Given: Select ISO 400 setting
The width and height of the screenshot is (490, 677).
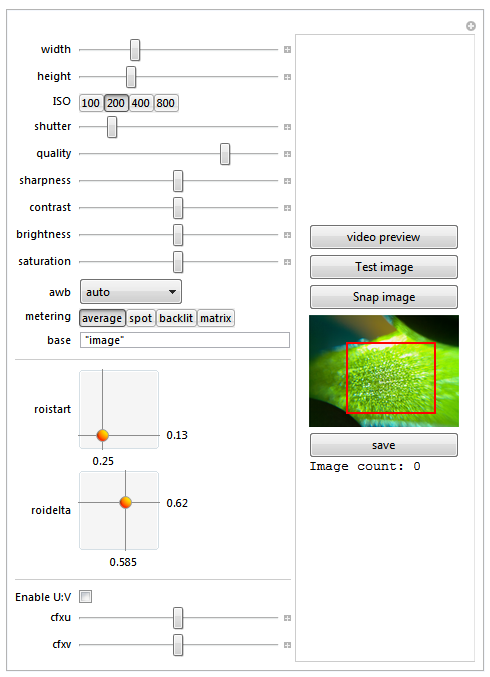Looking at the screenshot, I should pyautogui.click(x=141, y=103).
